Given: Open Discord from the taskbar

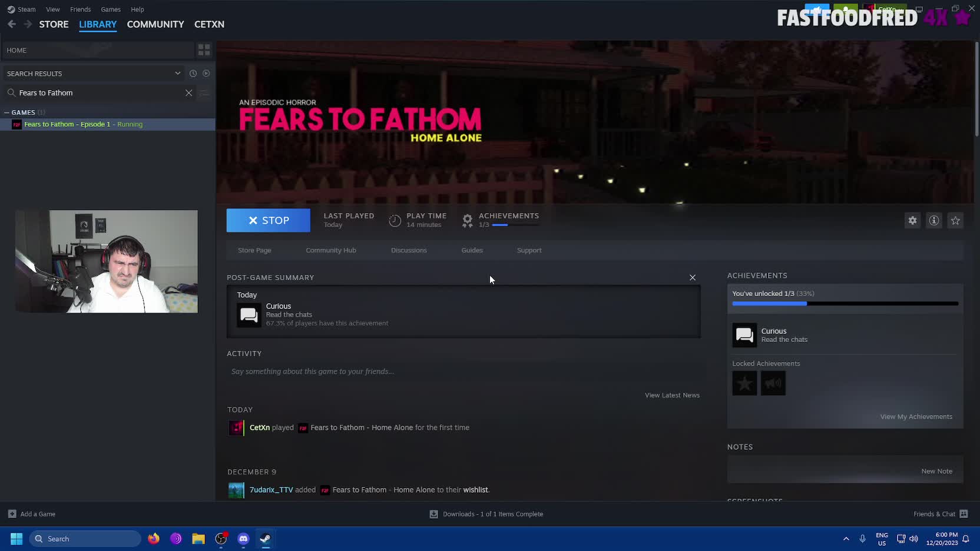Looking at the screenshot, I should 243,539.
